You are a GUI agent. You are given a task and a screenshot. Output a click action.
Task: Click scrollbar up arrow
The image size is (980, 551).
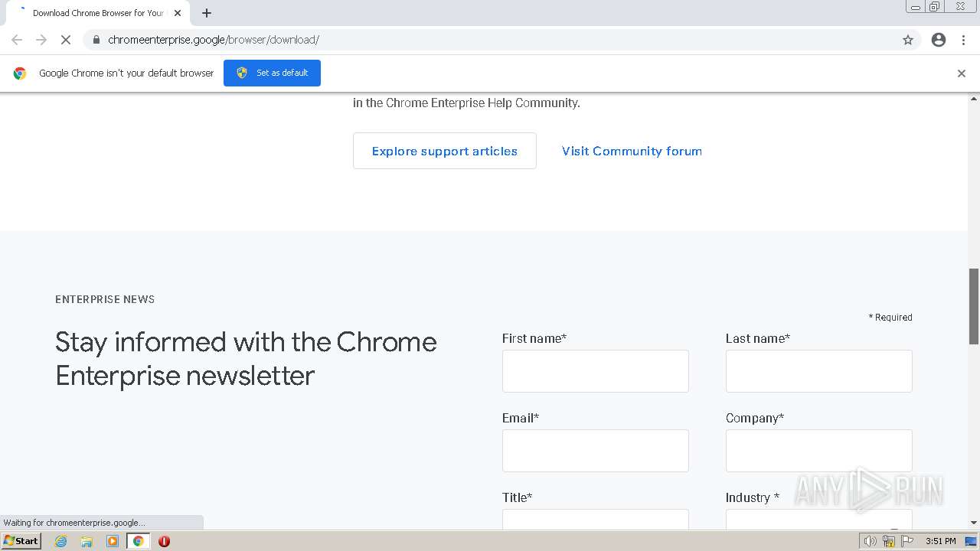click(974, 99)
